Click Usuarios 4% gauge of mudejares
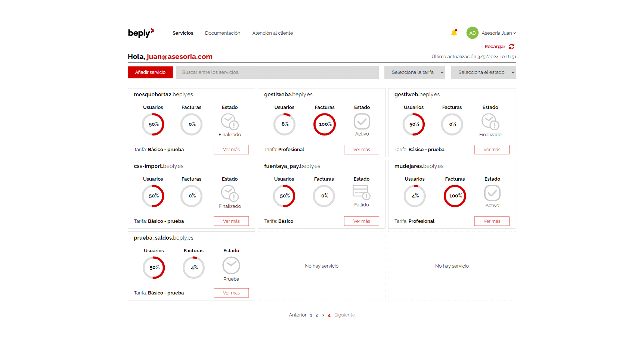 (415, 196)
